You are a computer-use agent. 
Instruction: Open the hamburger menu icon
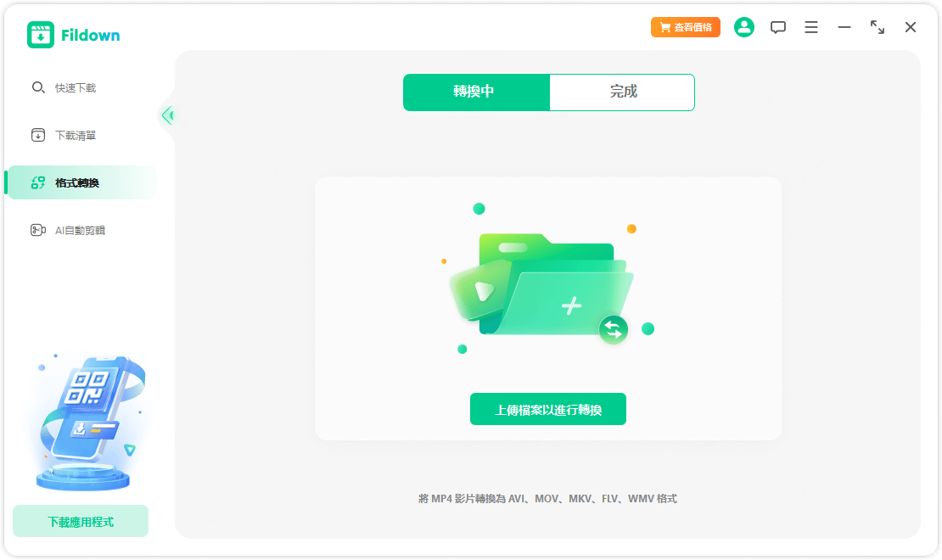coord(811,28)
